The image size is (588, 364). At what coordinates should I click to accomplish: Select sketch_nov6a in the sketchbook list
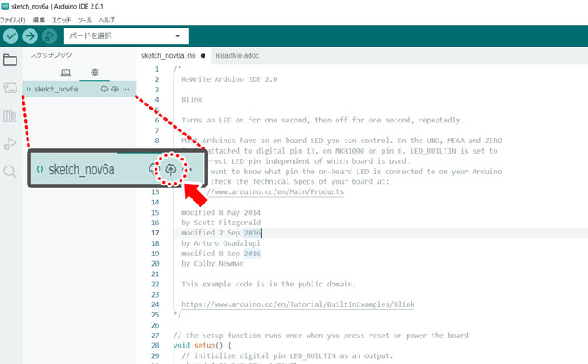coord(79,89)
